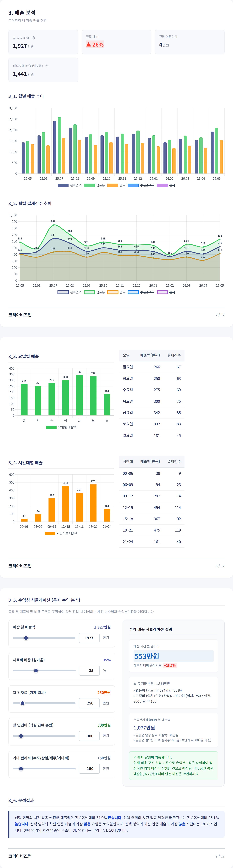Click the 건당 이용단가 card value 4만원

[x=164, y=44]
